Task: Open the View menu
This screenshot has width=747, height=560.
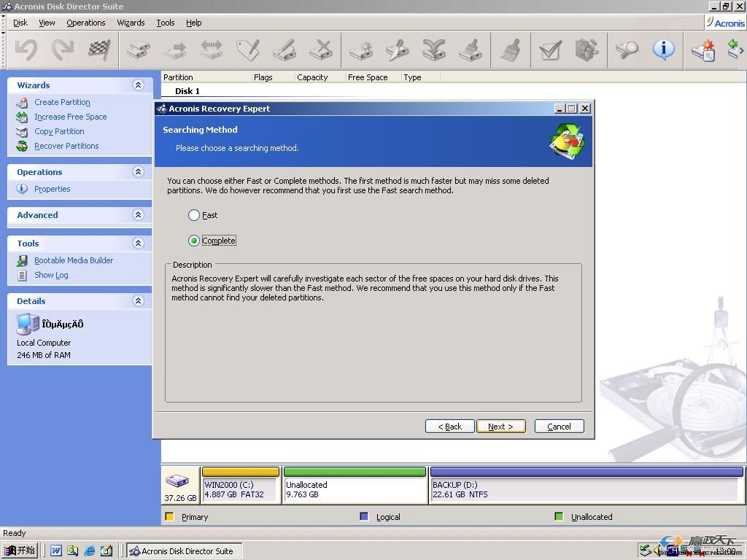Action: tap(47, 23)
